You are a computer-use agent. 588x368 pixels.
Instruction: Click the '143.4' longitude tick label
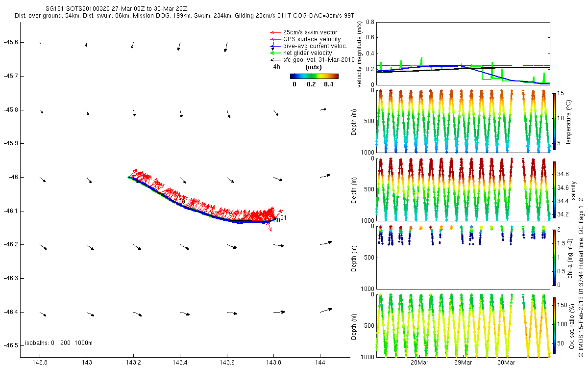(180, 363)
